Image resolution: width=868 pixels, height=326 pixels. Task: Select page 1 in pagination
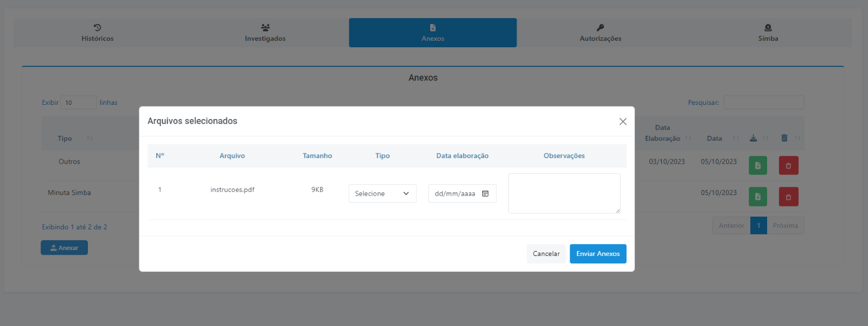coord(758,225)
